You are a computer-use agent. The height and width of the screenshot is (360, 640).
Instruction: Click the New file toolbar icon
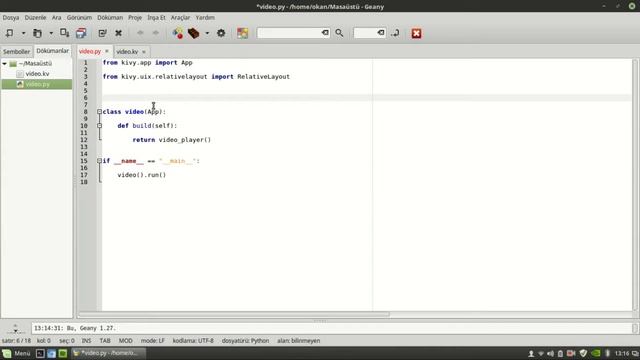click(x=9, y=33)
